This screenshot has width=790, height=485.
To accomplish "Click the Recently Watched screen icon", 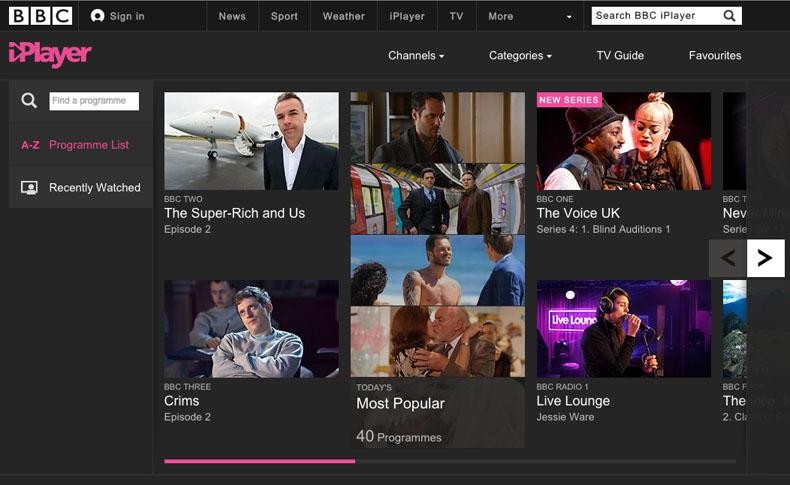I will [x=29, y=188].
